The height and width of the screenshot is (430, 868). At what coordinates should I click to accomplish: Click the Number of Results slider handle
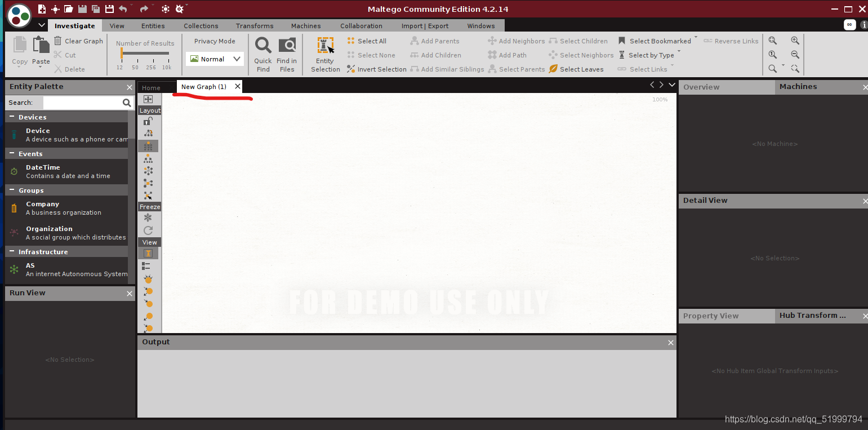pos(121,54)
